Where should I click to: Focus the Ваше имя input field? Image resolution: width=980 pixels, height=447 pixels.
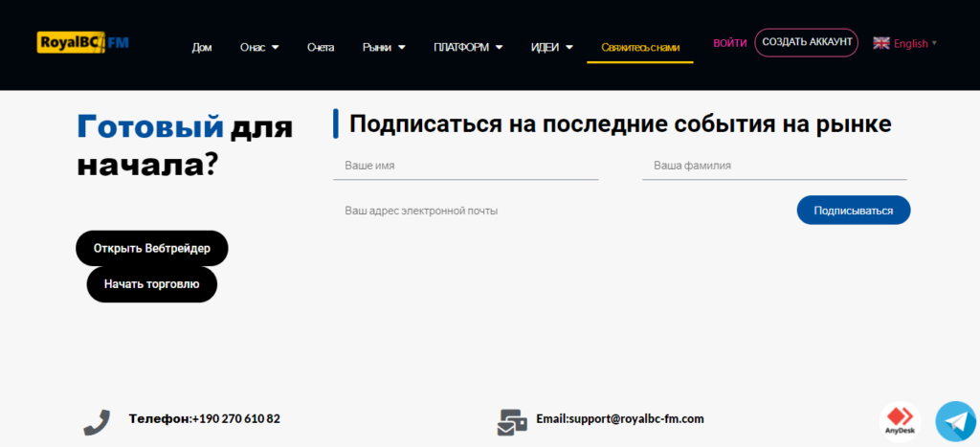(466, 167)
